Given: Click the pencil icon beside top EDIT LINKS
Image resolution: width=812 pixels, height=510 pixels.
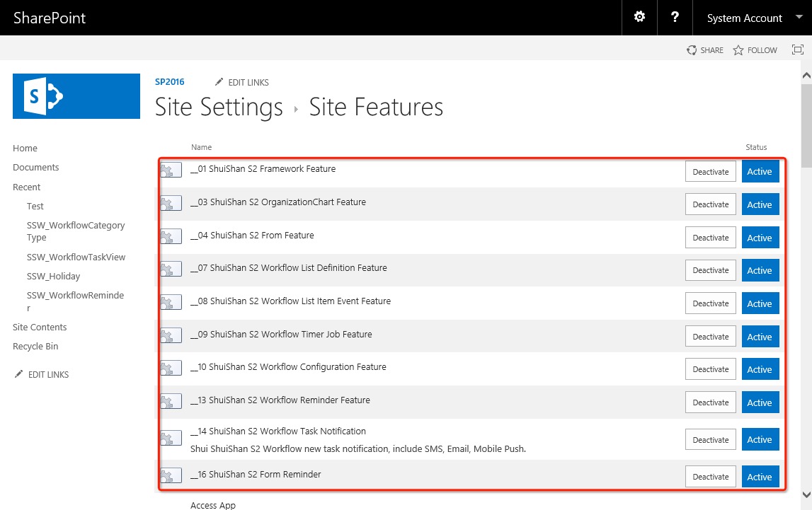Looking at the screenshot, I should click(219, 82).
